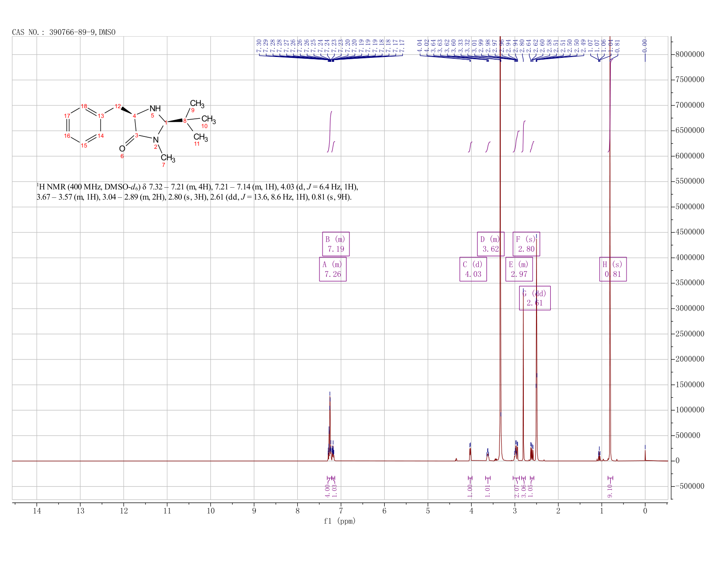The height and width of the screenshot is (563, 728).
Task: Click the 0.00 peak label at top
Action: point(645,44)
